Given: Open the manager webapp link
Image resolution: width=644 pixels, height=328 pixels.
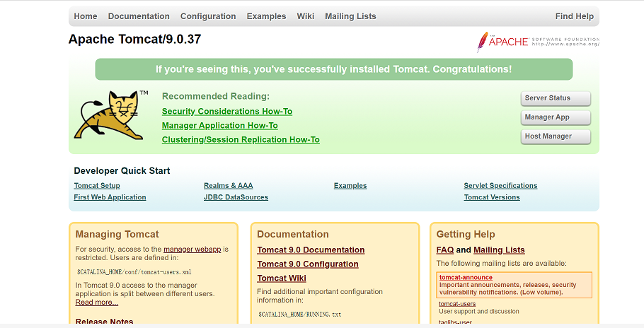Looking at the screenshot, I should point(192,250).
